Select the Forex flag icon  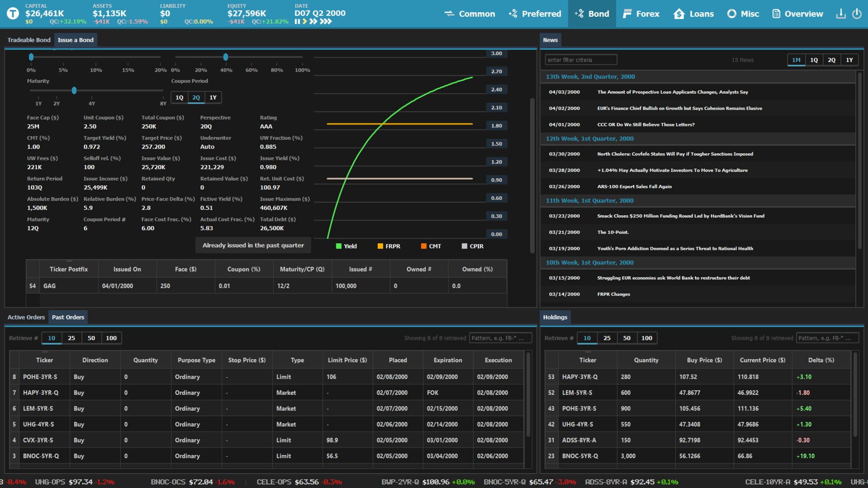(628, 14)
